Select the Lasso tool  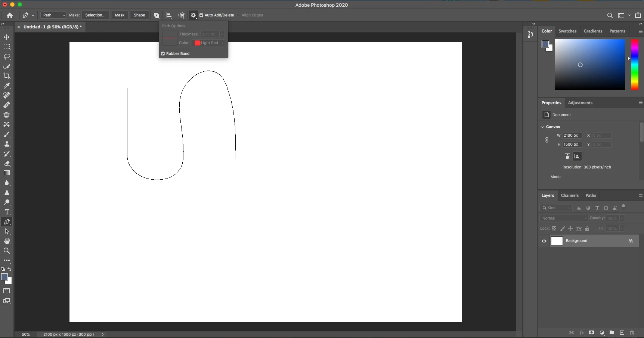(x=7, y=57)
